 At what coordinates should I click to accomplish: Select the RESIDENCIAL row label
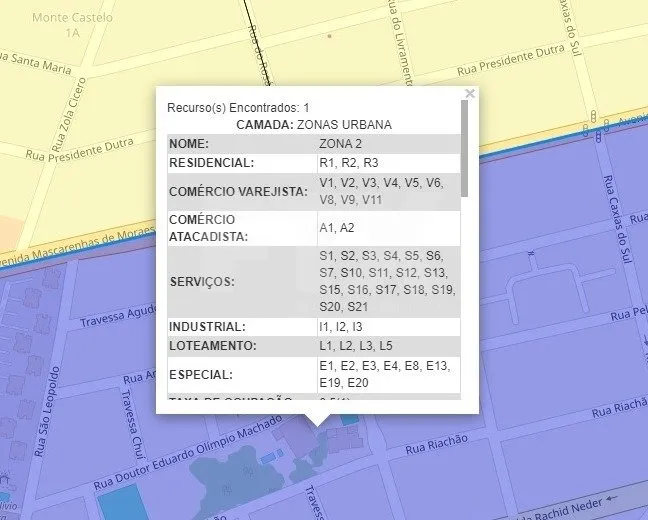[212, 163]
